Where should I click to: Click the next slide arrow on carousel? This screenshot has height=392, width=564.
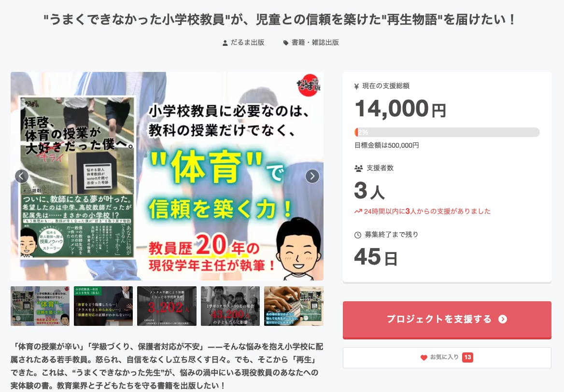click(312, 176)
